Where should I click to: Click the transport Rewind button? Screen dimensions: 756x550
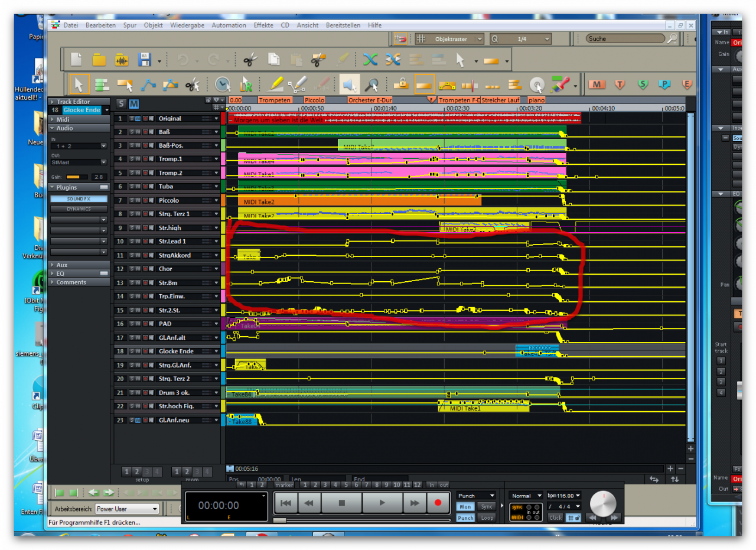(308, 503)
